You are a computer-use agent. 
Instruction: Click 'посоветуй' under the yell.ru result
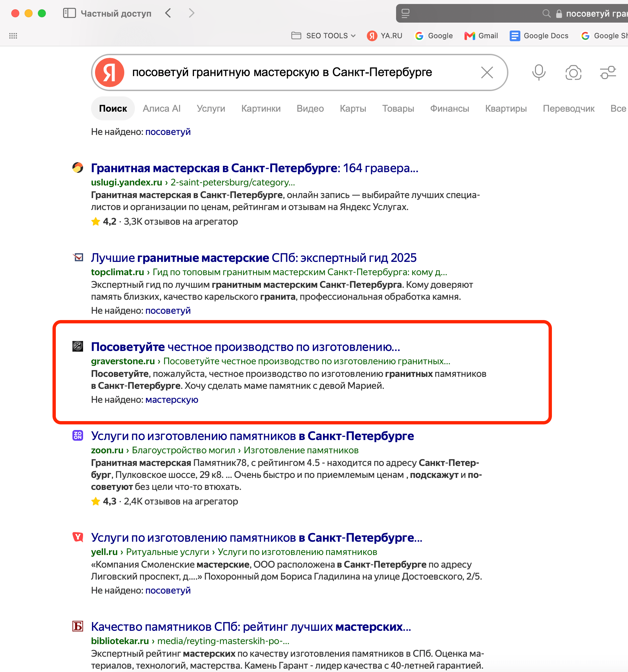click(168, 591)
